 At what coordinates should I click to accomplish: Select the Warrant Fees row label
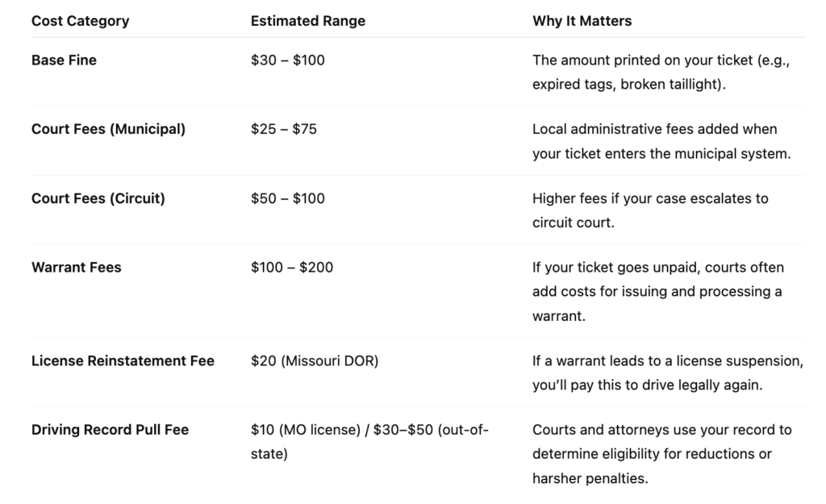(76, 268)
